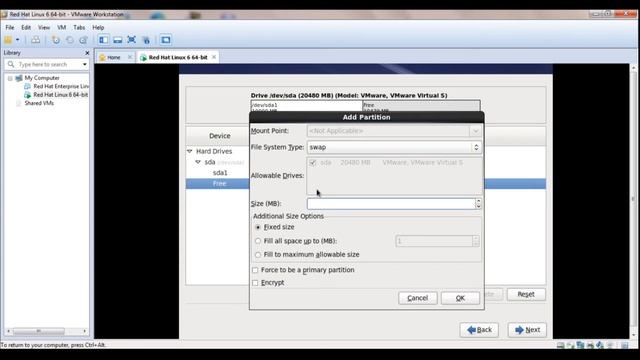Image resolution: width=640 pixels, height=360 pixels.
Task: Click the Size (MB) spinner arrows
Action: coord(478,204)
